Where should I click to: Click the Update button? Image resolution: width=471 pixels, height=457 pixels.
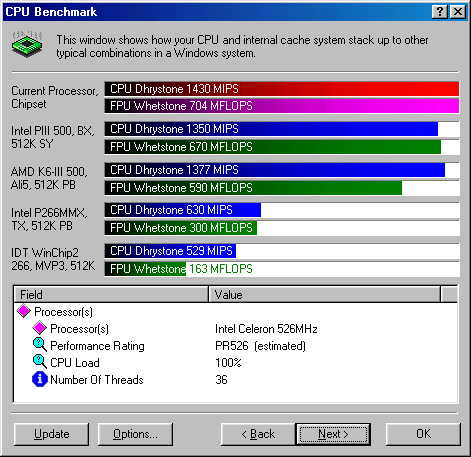(x=52, y=434)
